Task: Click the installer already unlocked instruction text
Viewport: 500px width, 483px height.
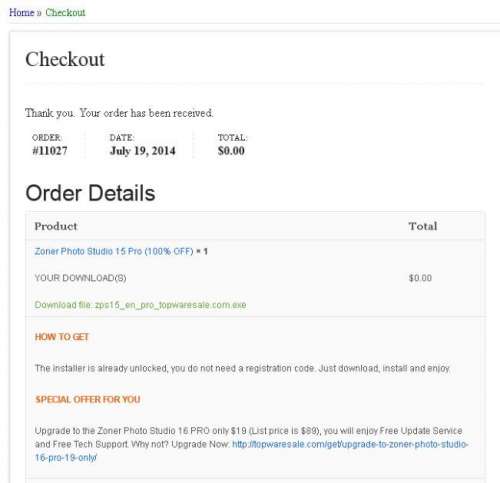Action: [242, 368]
